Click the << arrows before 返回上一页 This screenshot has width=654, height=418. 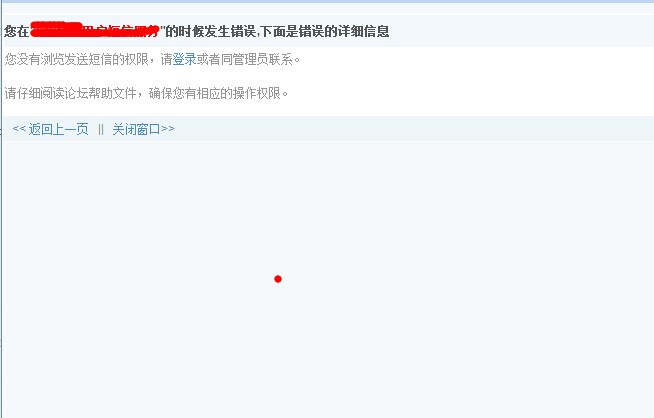click(x=19, y=129)
